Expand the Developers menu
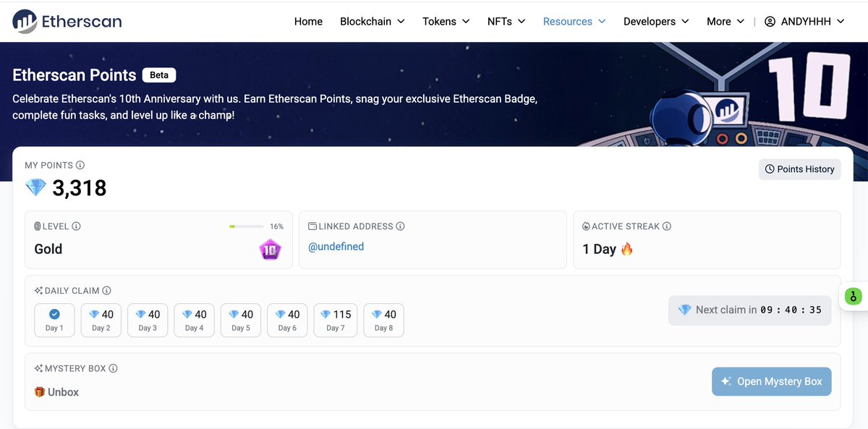This screenshot has width=868, height=429. (656, 22)
